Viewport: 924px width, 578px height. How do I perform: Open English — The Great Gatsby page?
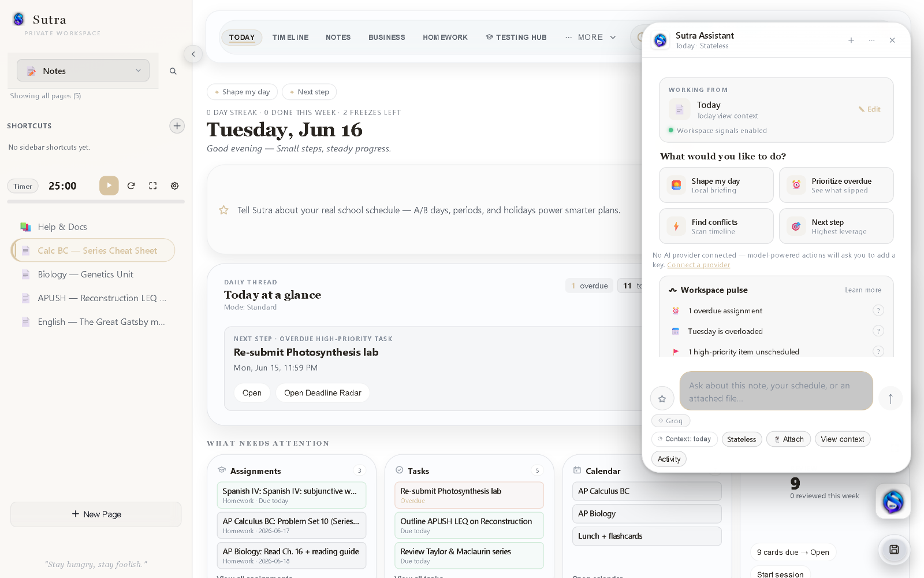pos(93,321)
